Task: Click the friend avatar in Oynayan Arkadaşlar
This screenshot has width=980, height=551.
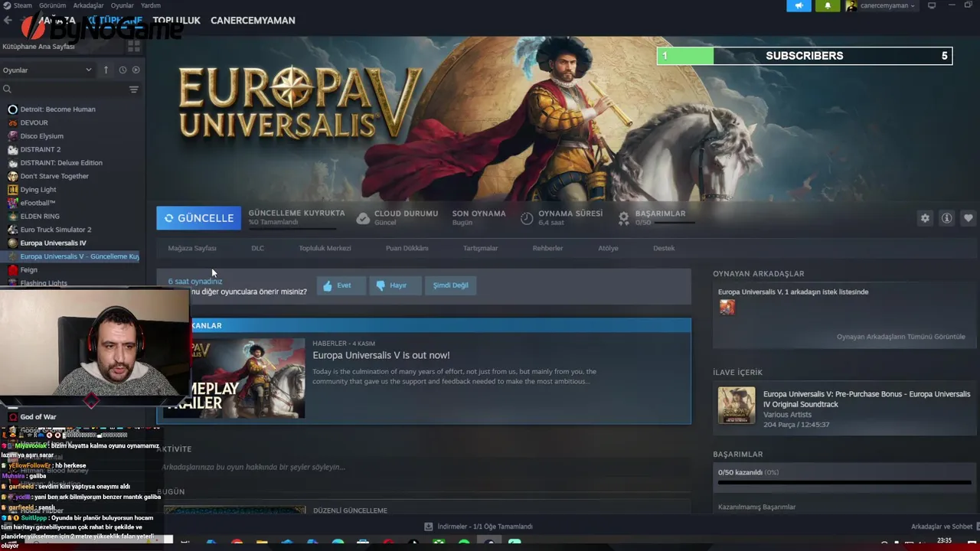Action: click(x=727, y=307)
